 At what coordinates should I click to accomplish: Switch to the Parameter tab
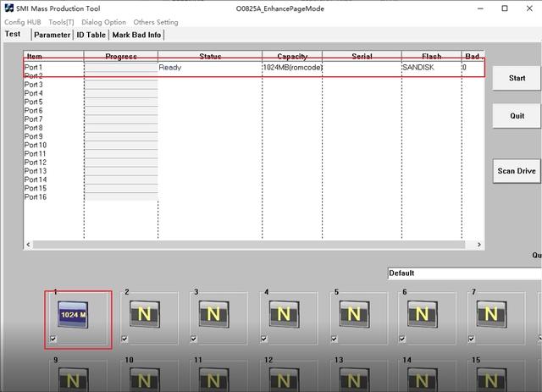[x=53, y=35]
